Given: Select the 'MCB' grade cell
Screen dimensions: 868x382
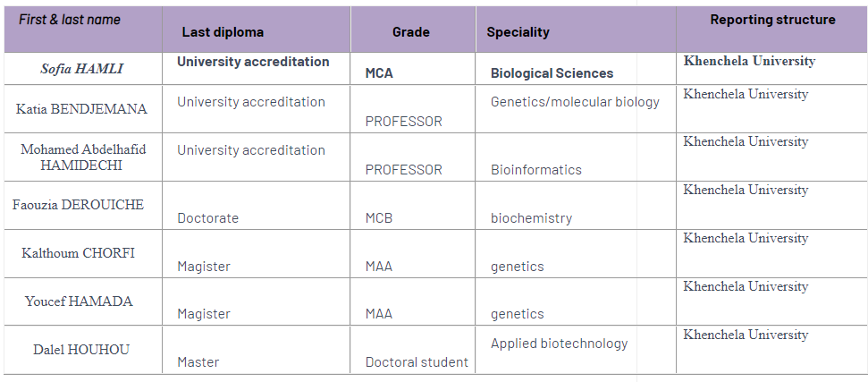Looking at the screenshot, I should 379,218.
